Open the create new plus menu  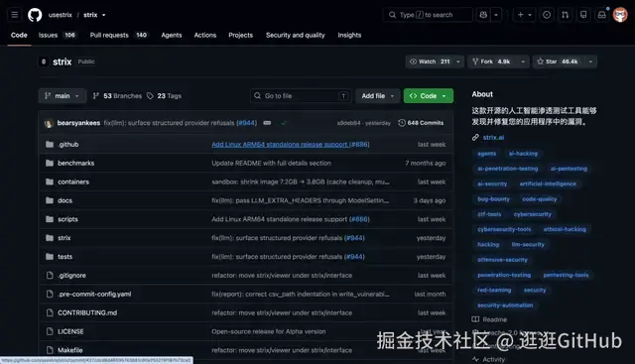[x=525, y=15]
